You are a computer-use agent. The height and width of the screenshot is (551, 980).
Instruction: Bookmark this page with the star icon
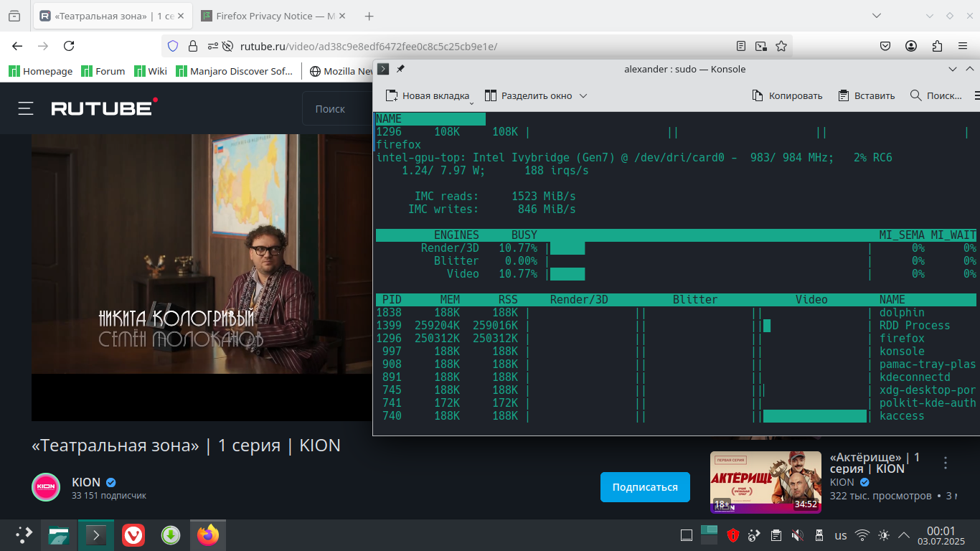point(781,46)
